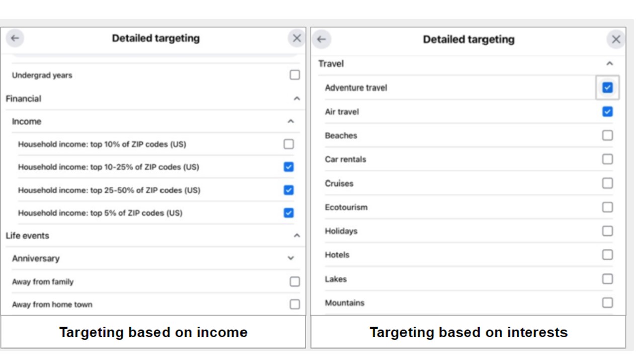Uncheck the Adventure travel checkbox
This screenshot has width=644, height=362.
(608, 87)
